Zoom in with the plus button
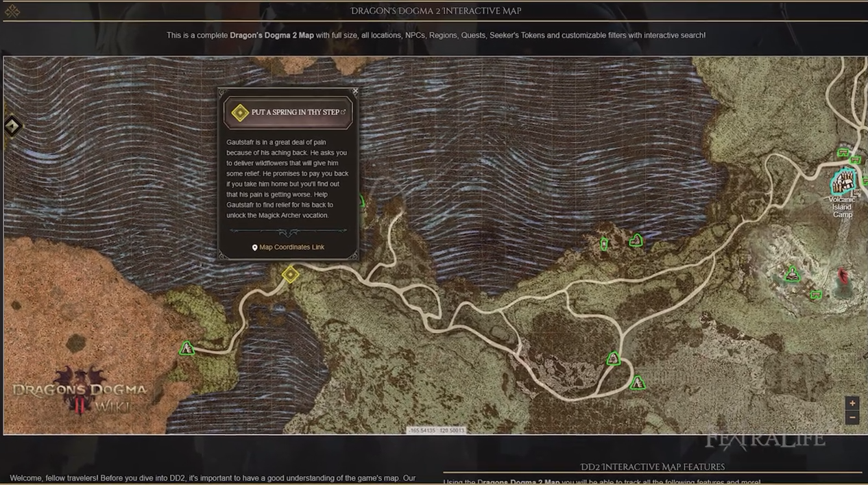This screenshot has height=485, width=868. click(x=852, y=403)
